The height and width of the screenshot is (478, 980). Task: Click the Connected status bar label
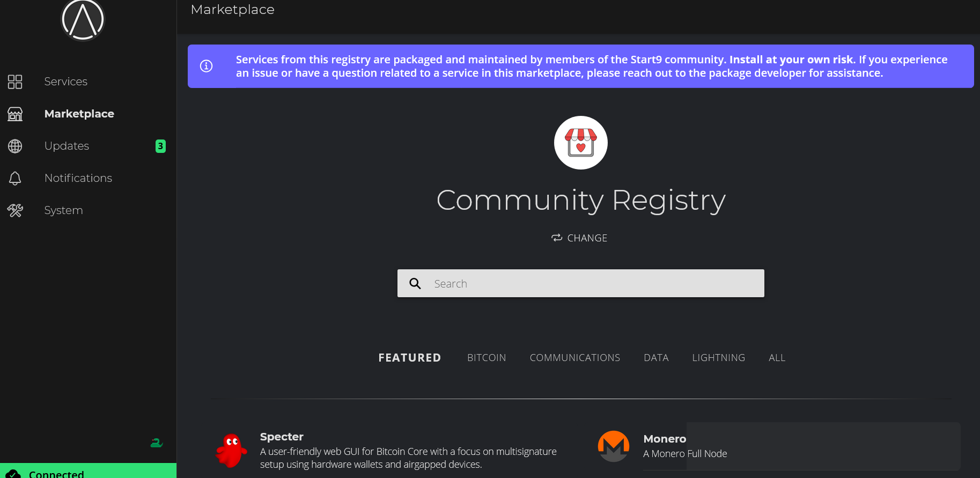click(x=56, y=474)
